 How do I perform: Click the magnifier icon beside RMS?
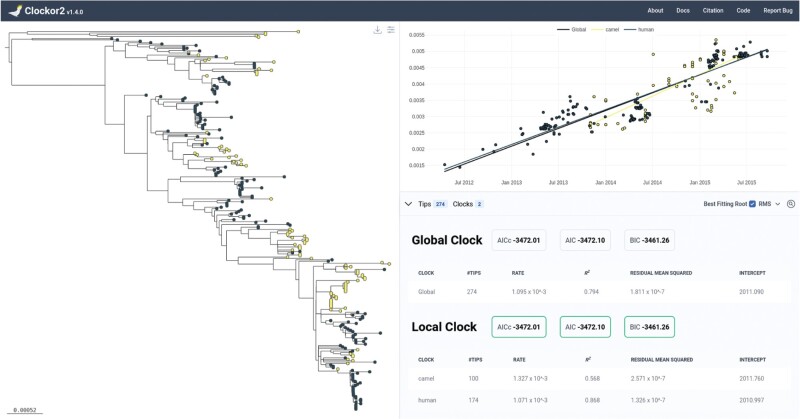click(790, 203)
